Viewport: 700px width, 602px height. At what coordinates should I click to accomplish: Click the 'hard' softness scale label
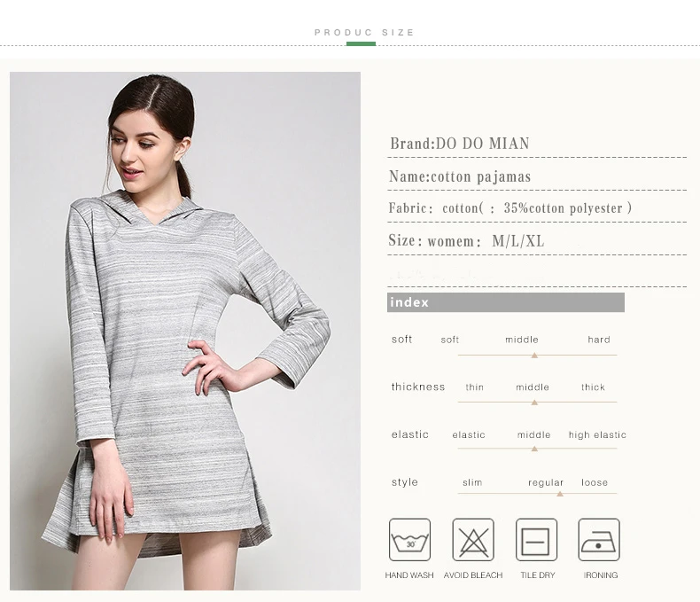(599, 340)
